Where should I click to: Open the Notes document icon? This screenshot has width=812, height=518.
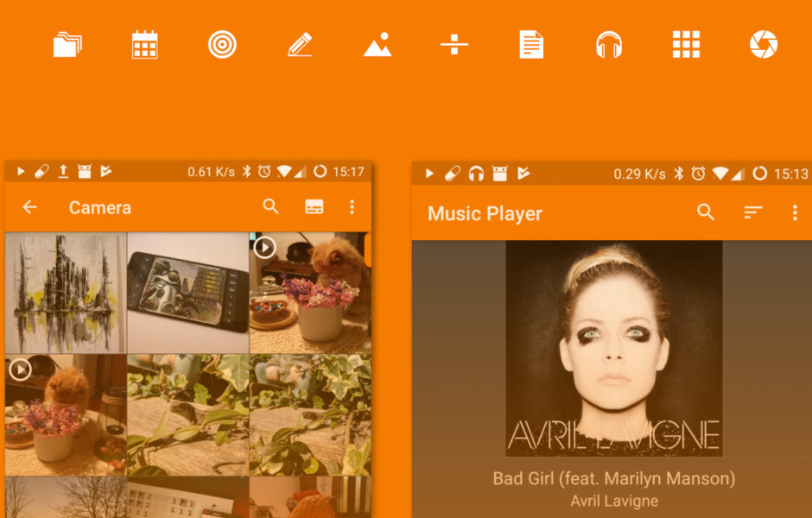click(531, 45)
